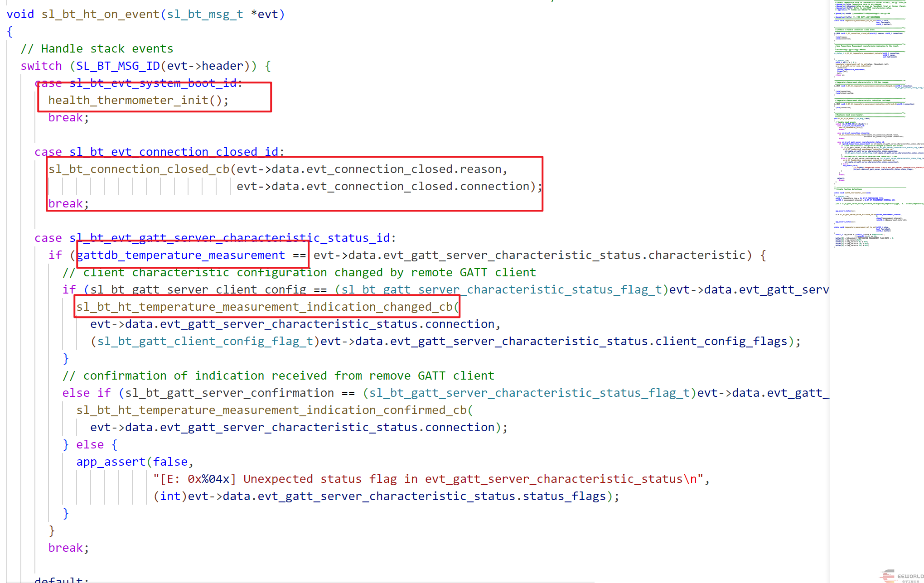Image resolution: width=924 pixels, height=583 pixels.
Task: Click case sl_bt_evt_connection_closed_id label
Action: 159,152
